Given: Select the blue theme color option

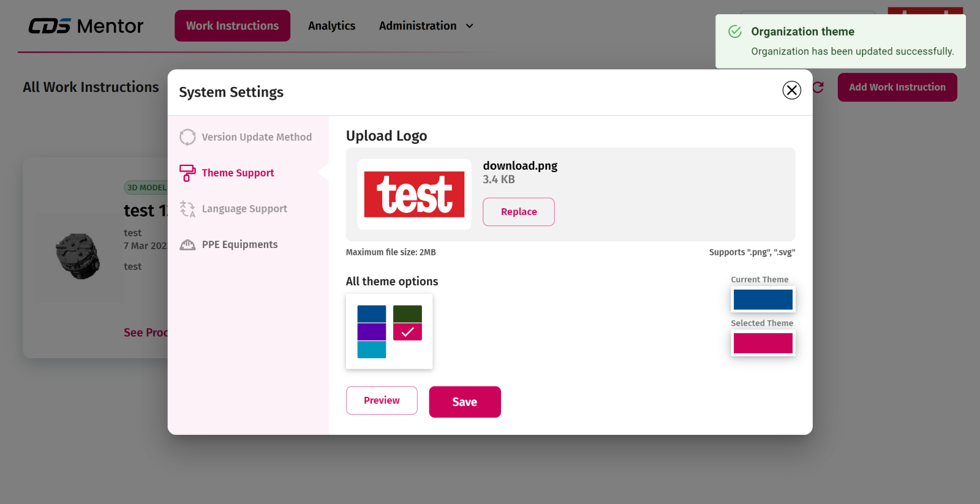Looking at the screenshot, I should tap(372, 314).
